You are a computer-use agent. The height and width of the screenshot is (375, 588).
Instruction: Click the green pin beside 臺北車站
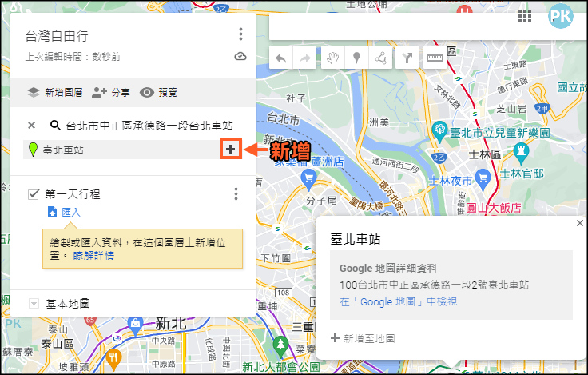pyautogui.click(x=33, y=150)
